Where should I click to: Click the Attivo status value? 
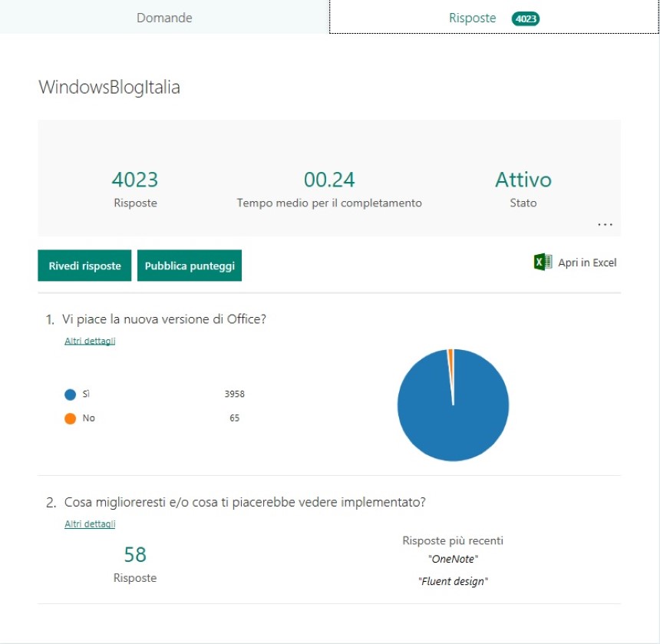(x=523, y=180)
